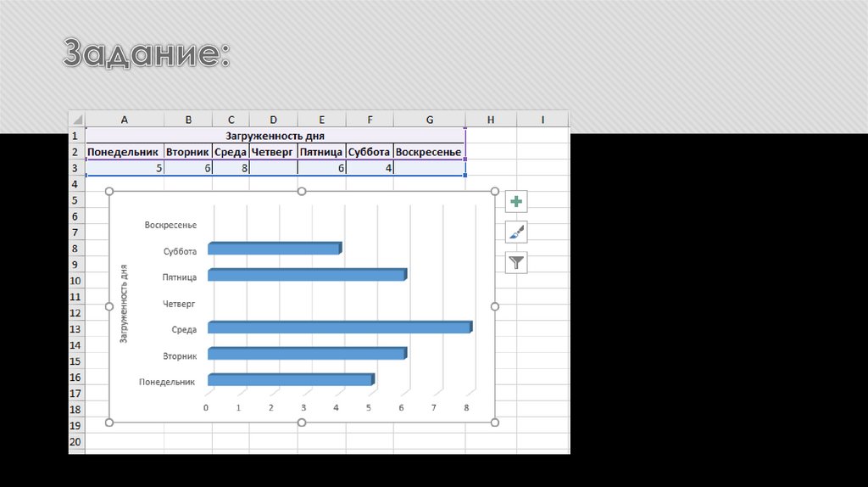Click cell A3 with value 5
Screen dimensions: 868x487
(x=125, y=168)
